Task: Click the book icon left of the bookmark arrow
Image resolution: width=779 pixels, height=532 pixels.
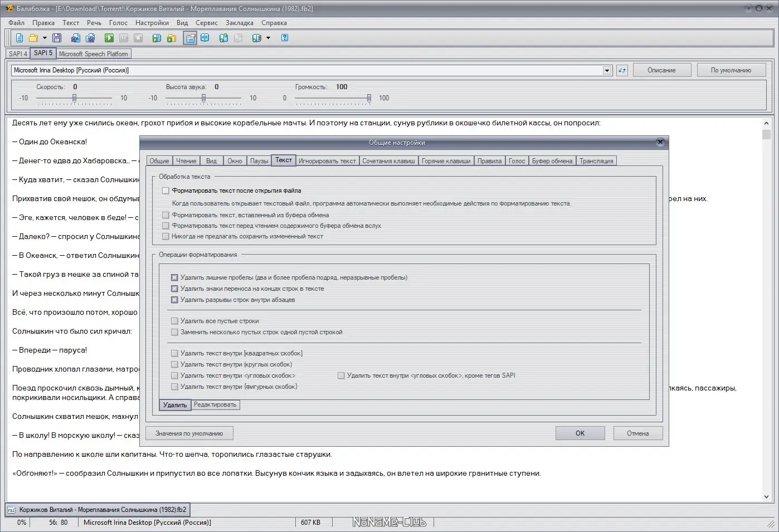Action: point(257,38)
